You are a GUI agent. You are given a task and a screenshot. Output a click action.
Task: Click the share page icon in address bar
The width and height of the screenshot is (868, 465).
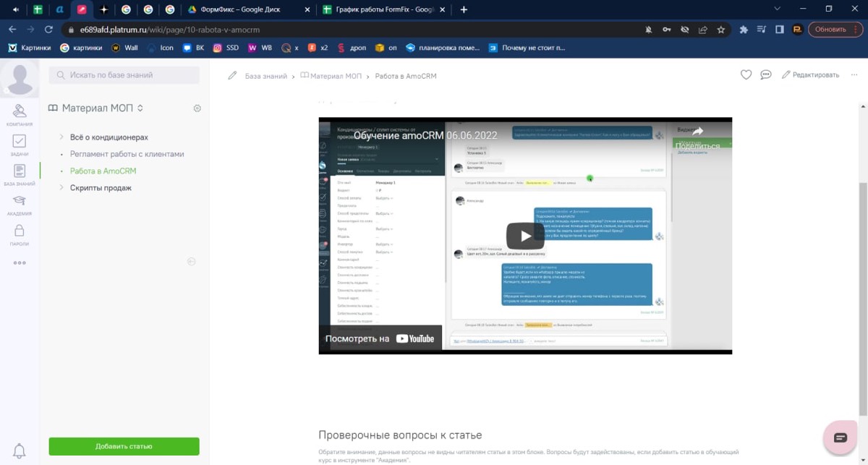pyautogui.click(x=703, y=30)
